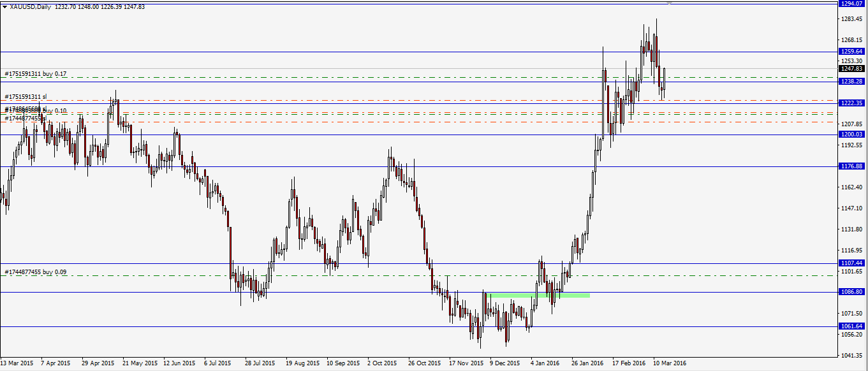Click the 1238.28 price tag
This screenshot has width=868, height=371.
852,82
